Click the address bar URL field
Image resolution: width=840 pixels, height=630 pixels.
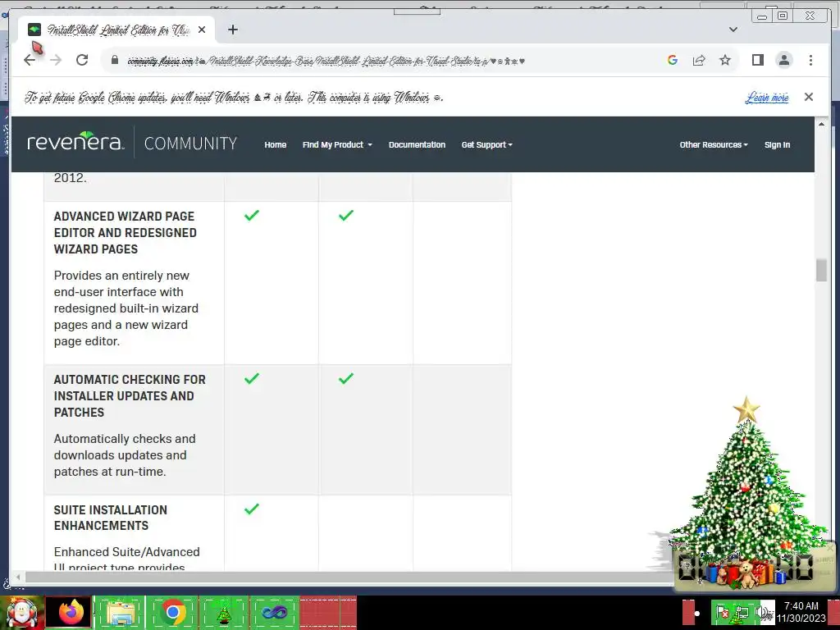pyautogui.click(x=326, y=61)
